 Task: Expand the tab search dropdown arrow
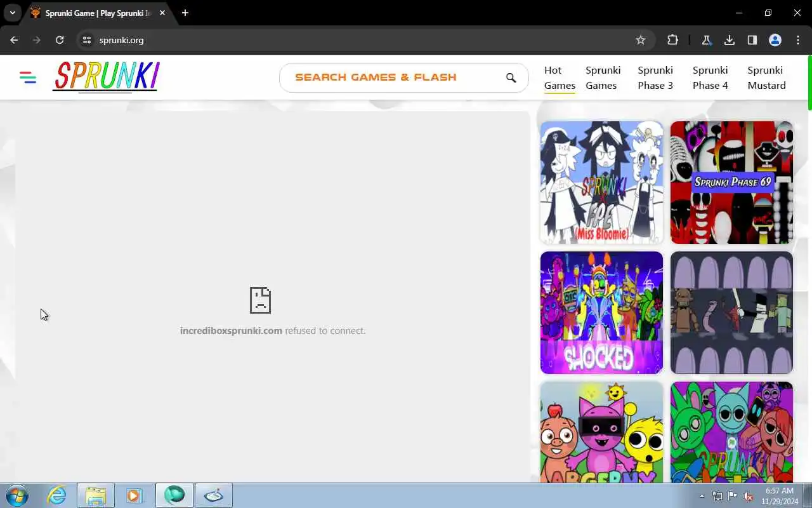click(x=12, y=13)
